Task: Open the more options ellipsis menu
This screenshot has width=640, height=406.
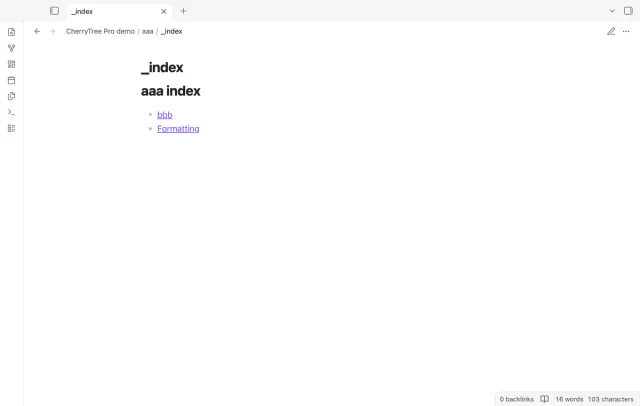Action: [x=626, y=31]
